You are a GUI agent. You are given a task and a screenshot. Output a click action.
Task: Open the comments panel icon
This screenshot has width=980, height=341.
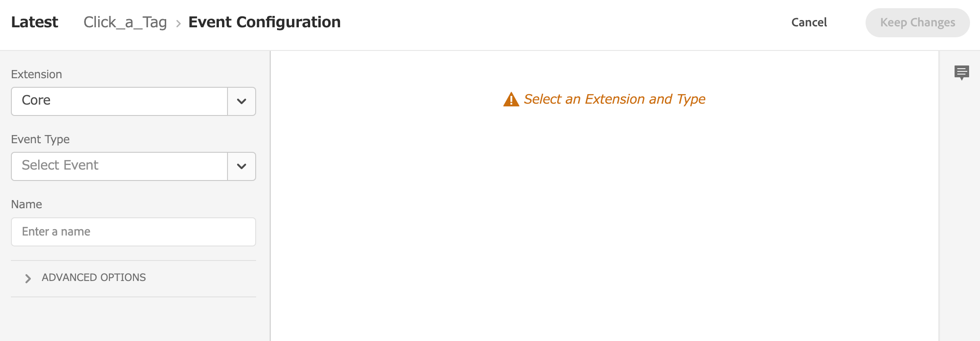click(961, 73)
